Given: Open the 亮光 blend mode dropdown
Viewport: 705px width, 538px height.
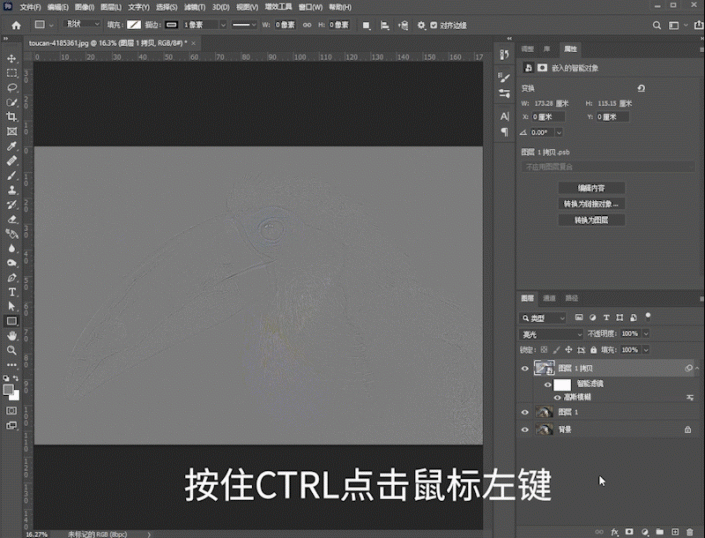Looking at the screenshot, I should click(551, 334).
